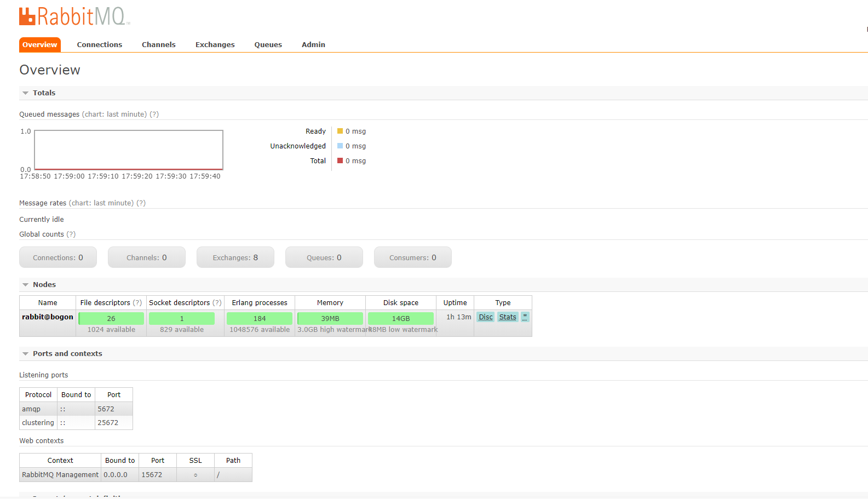Image resolution: width=868 pixels, height=499 pixels.
Task: Click the uptime value 1h 13m
Action: tap(459, 317)
